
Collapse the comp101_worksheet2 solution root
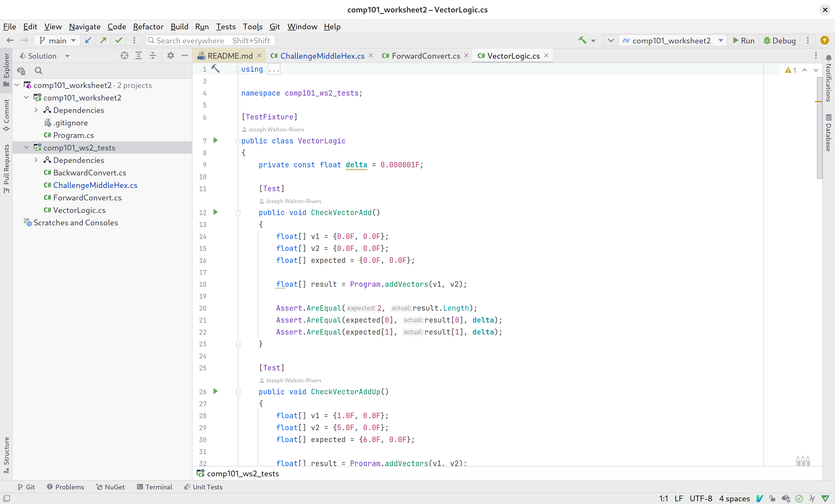click(17, 85)
